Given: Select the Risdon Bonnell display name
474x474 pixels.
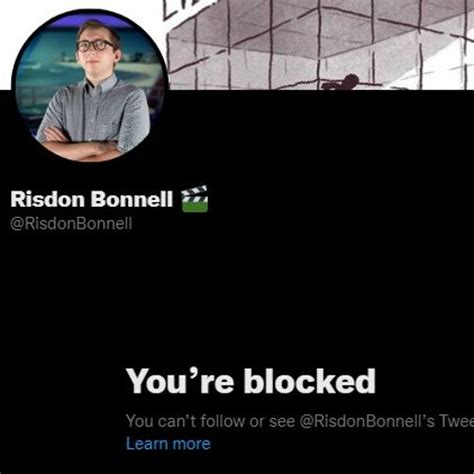Looking at the screenshot, I should [x=92, y=199].
